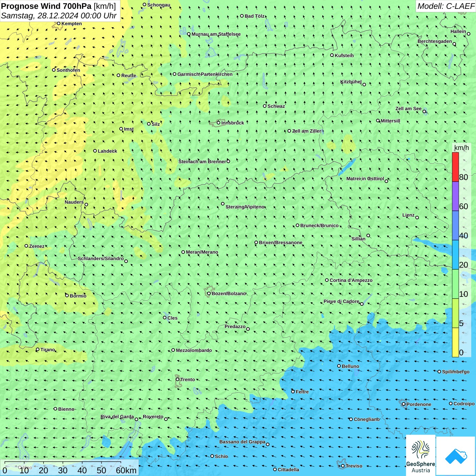
Task: Click the 'Pieve di Cadore' label
Action: [341, 301]
